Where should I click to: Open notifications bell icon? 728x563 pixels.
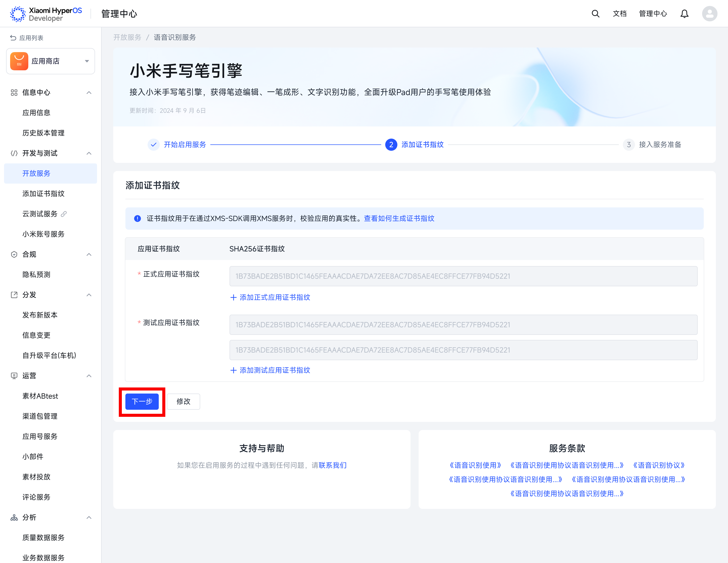click(x=684, y=14)
